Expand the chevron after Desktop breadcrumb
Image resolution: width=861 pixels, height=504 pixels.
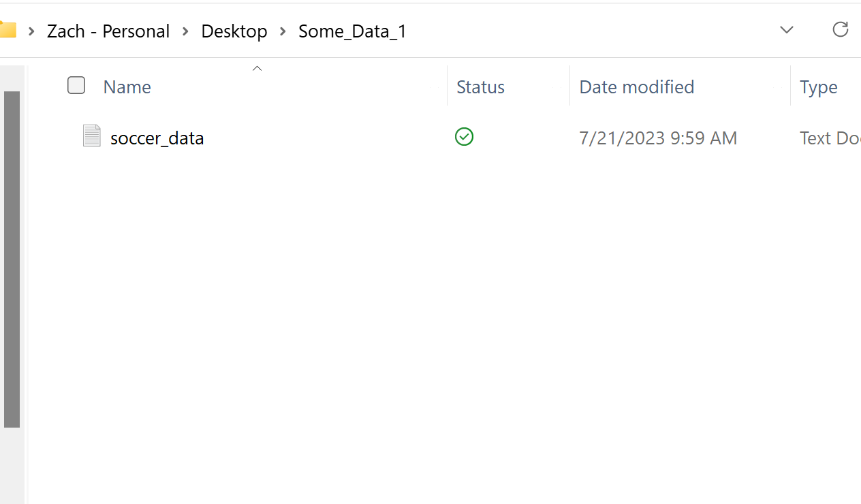tap(283, 31)
